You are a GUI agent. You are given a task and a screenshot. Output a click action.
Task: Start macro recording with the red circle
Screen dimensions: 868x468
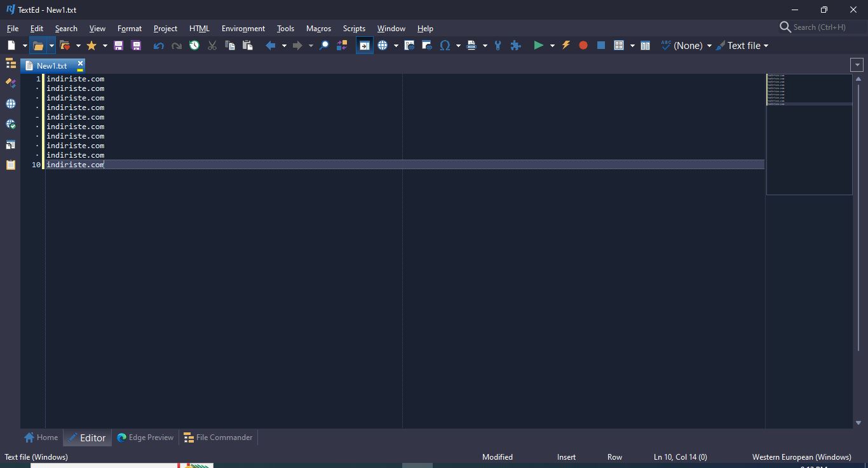pyautogui.click(x=583, y=45)
